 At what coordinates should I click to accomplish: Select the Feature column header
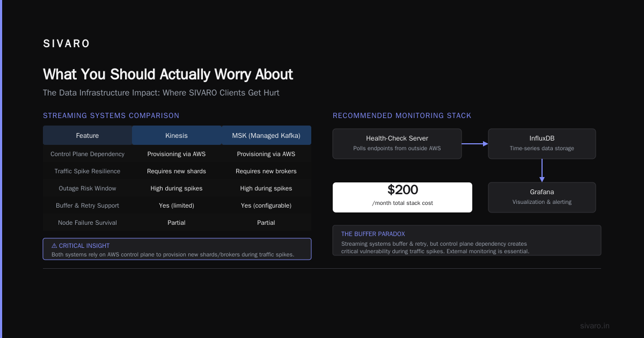click(87, 135)
